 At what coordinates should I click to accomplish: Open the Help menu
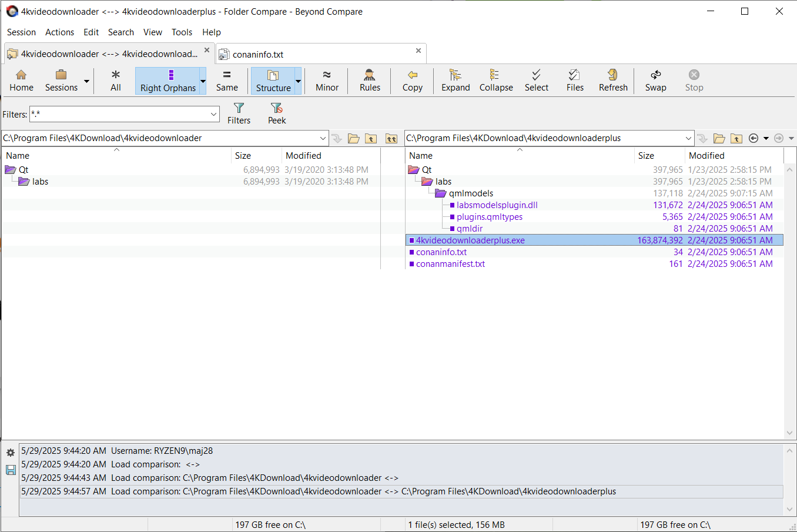tap(212, 32)
